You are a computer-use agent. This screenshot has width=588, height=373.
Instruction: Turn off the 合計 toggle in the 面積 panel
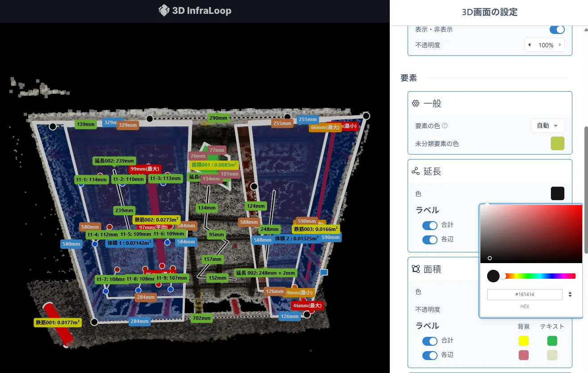click(x=430, y=341)
